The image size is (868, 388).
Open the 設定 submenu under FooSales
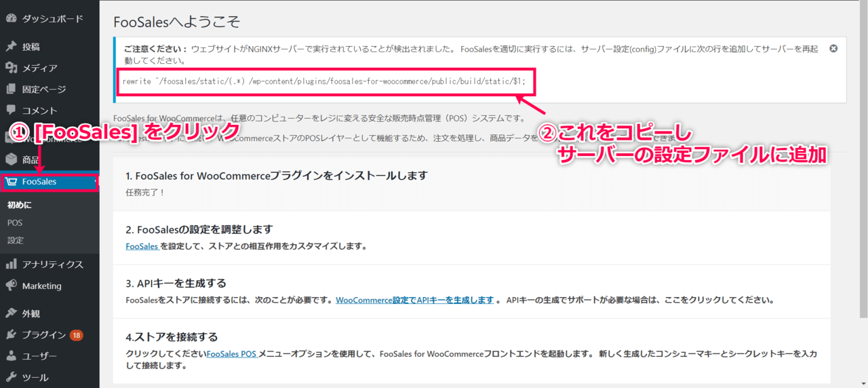coord(16,240)
